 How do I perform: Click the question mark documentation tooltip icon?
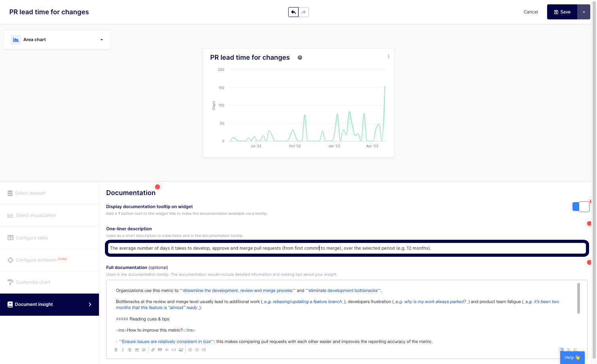(x=300, y=58)
